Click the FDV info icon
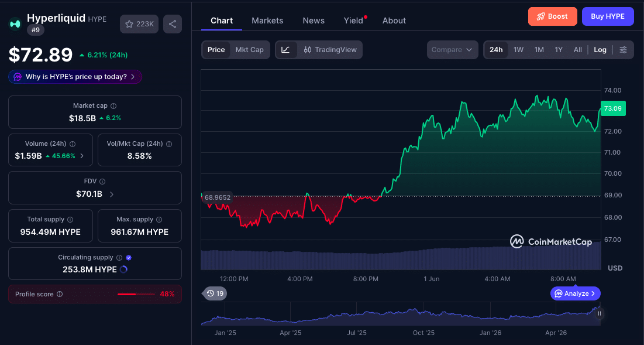 pyautogui.click(x=103, y=182)
